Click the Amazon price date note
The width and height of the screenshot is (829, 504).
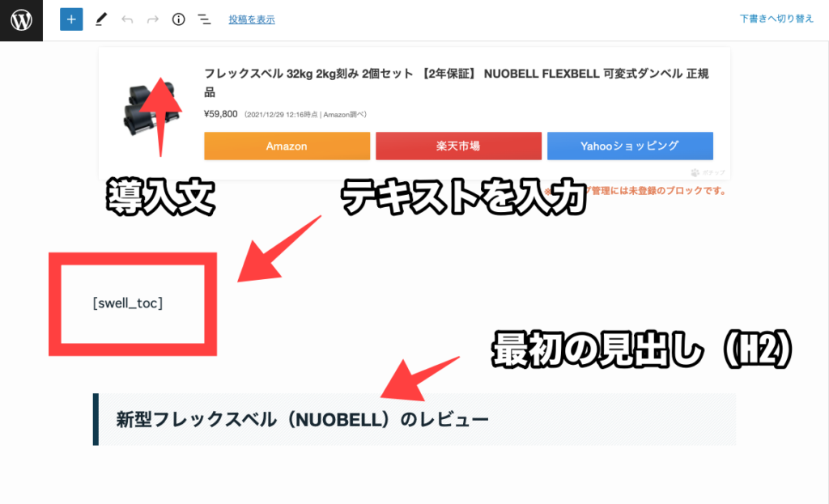coord(305,115)
